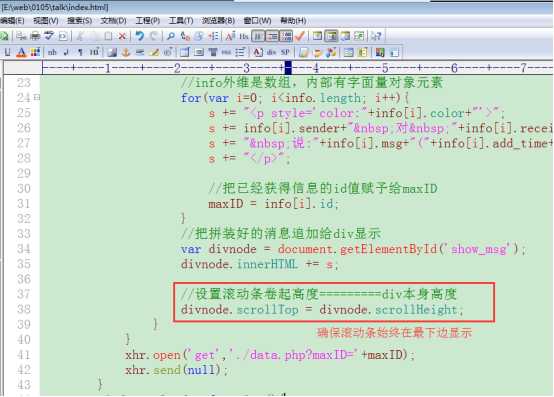Click the text 'divnode.scrollHeight'

click(389, 310)
